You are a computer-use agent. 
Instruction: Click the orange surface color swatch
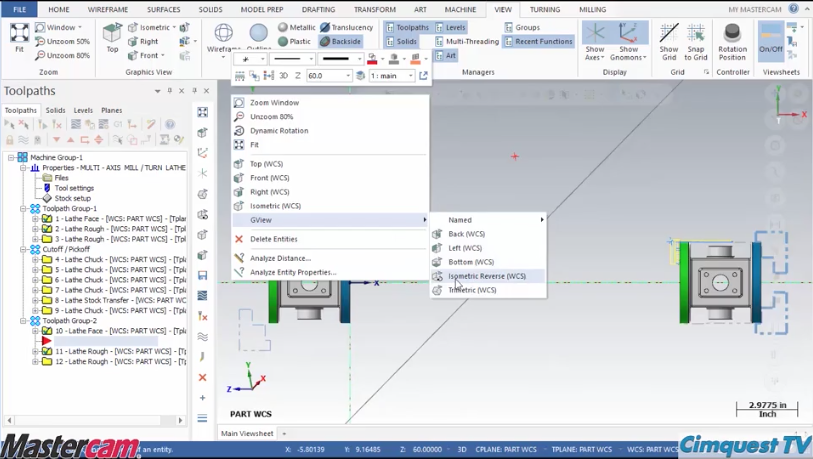pos(415,60)
